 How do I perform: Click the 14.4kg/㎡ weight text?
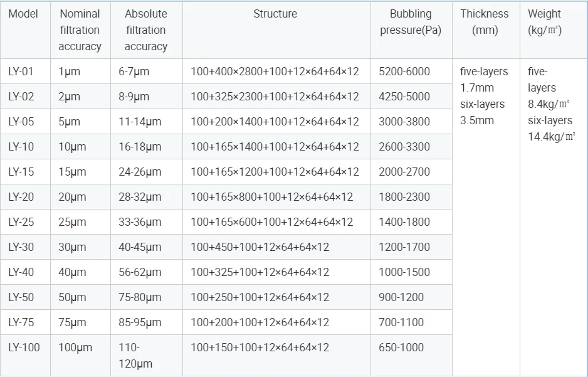[551, 137]
